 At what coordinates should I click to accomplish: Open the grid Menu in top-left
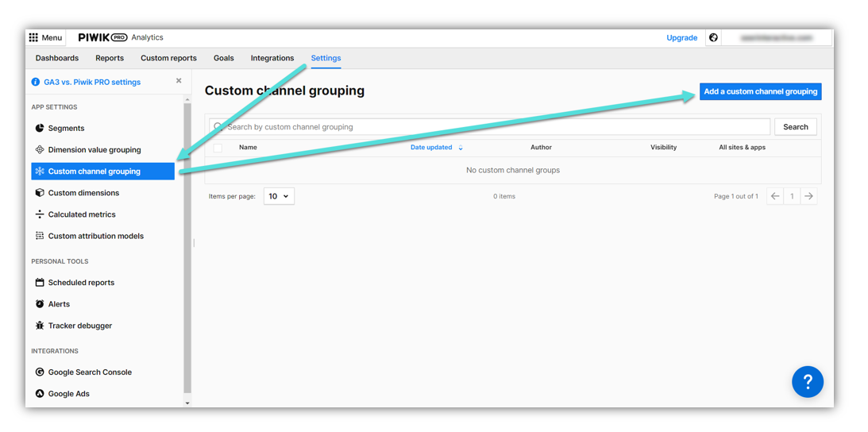(45, 37)
